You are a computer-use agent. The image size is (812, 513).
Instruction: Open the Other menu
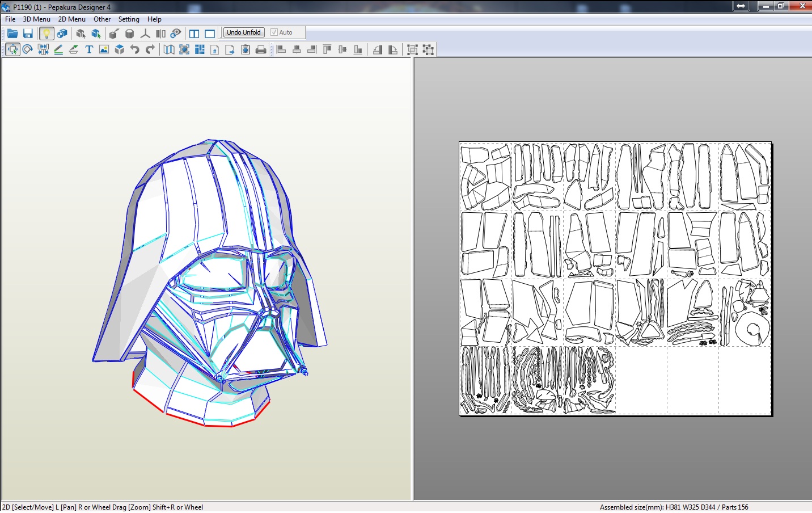pos(102,19)
